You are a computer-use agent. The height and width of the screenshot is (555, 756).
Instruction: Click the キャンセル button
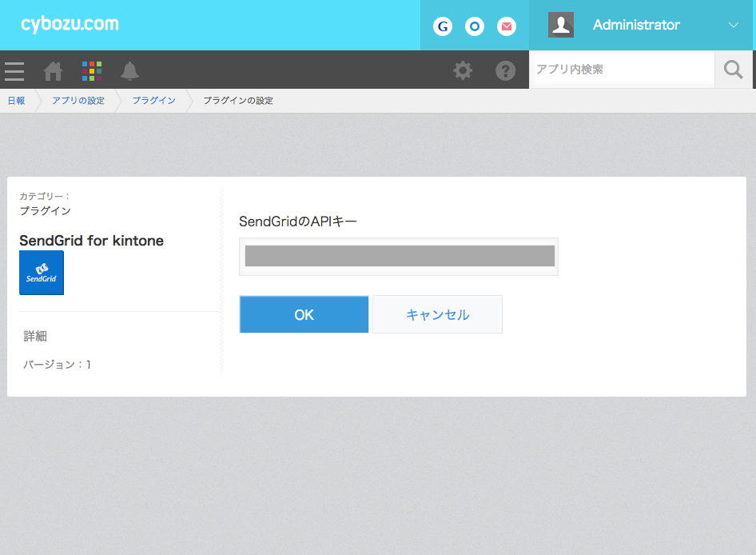(x=437, y=314)
